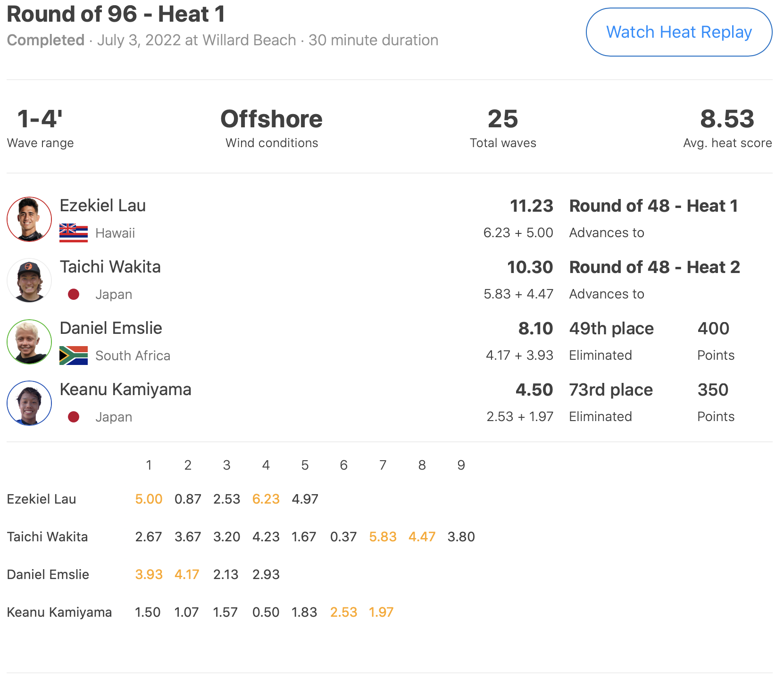Open the Round of 48 - Heat 1 link
Viewport: 784px width, 679px height.
[x=653, y=206]
